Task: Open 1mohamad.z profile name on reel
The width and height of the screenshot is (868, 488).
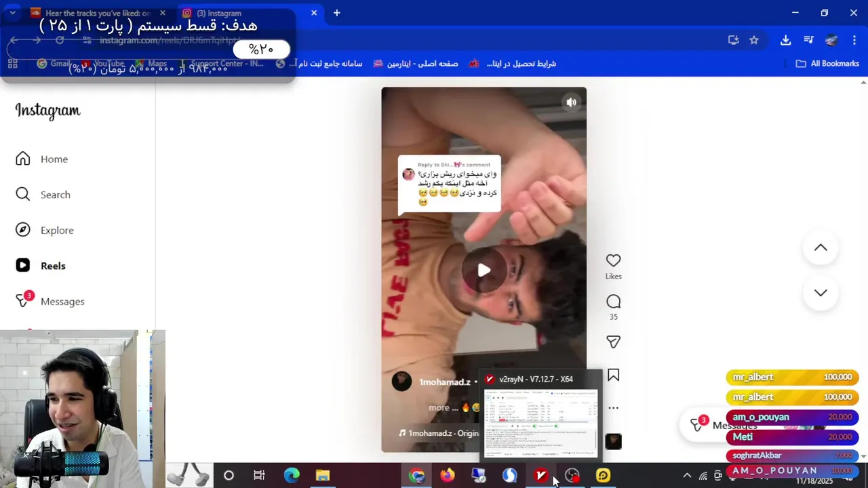Action: point(444,382)
